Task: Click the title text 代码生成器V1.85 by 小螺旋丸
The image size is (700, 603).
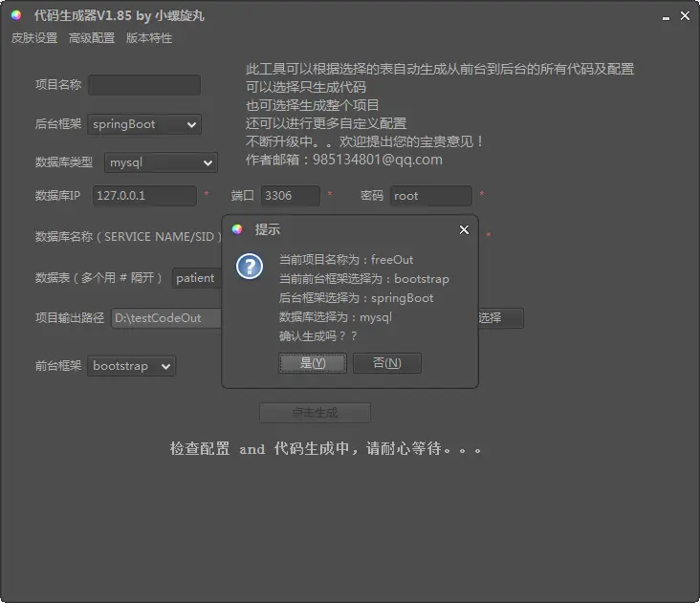Action: click(x=120, y=15)
